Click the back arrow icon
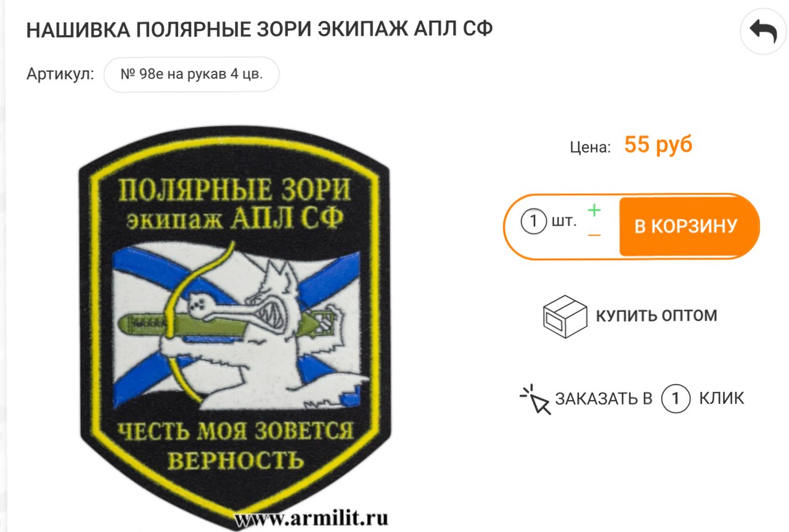The width and height of the screenshot is (789, 532). point(763,31)
